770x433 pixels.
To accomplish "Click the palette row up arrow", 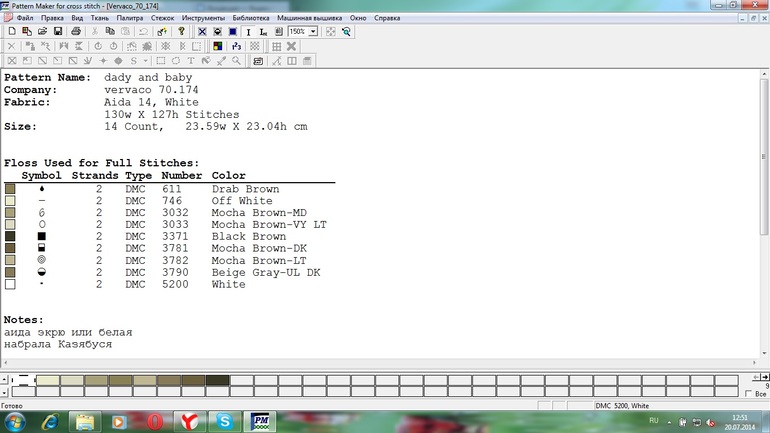I will [x=4, y=380].
